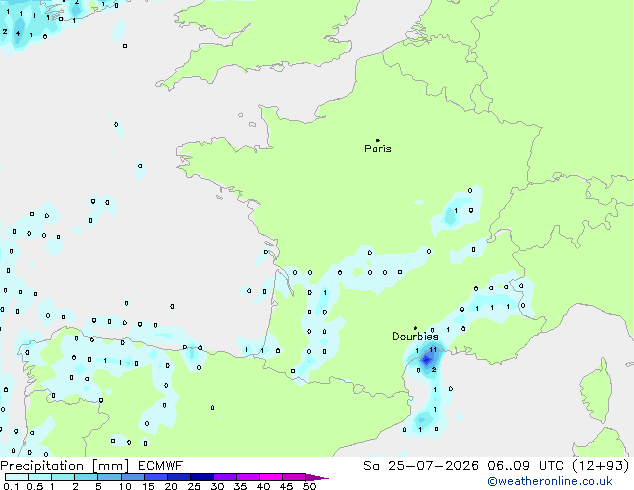Click the Paris city label
Screen dimensions: 634x490
pyautogui.click(x=378, y=149)
